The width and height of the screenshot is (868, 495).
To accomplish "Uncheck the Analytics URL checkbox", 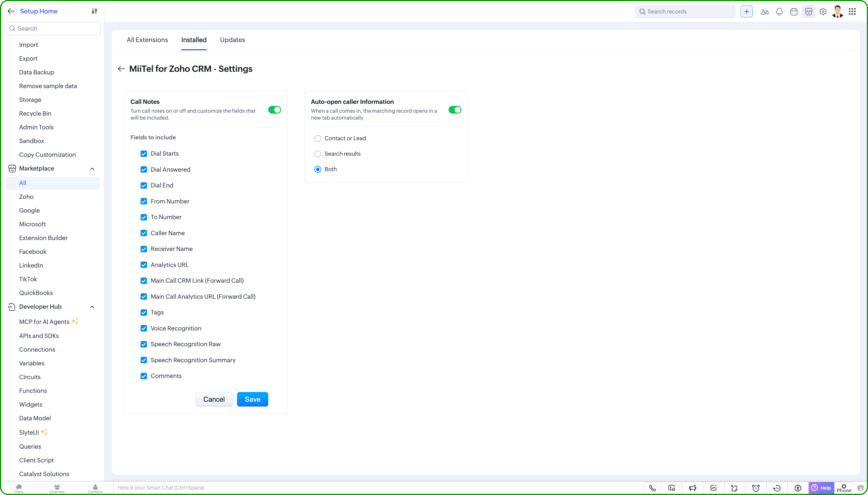I will click(144, 265).
